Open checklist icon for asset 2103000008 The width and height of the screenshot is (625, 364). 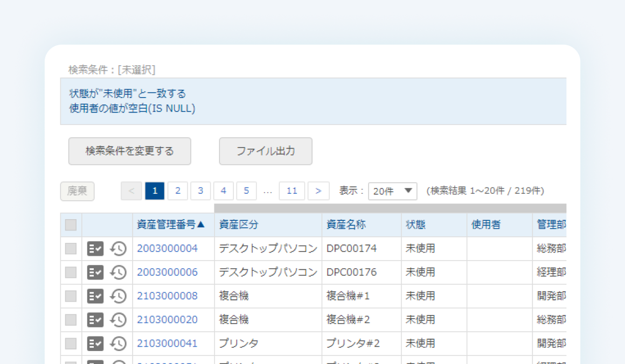point(95,296)
